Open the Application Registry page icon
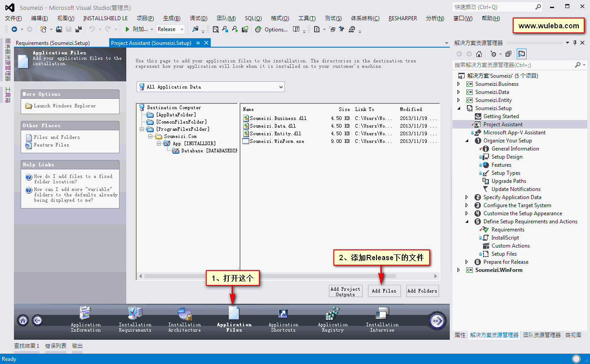 333,313
